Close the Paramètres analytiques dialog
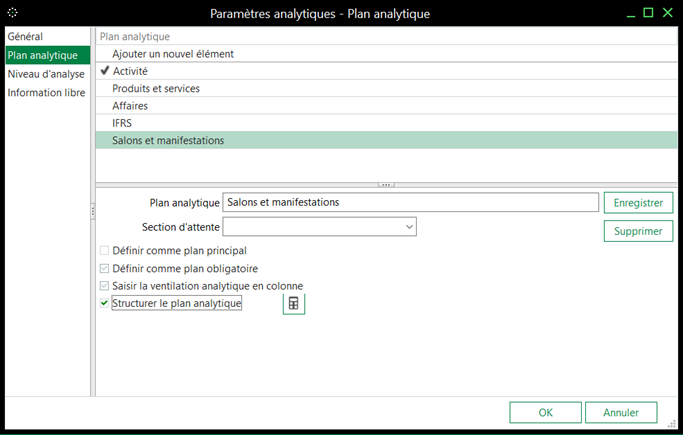Viewport: 683px width, 435px height. click(668, 13)
